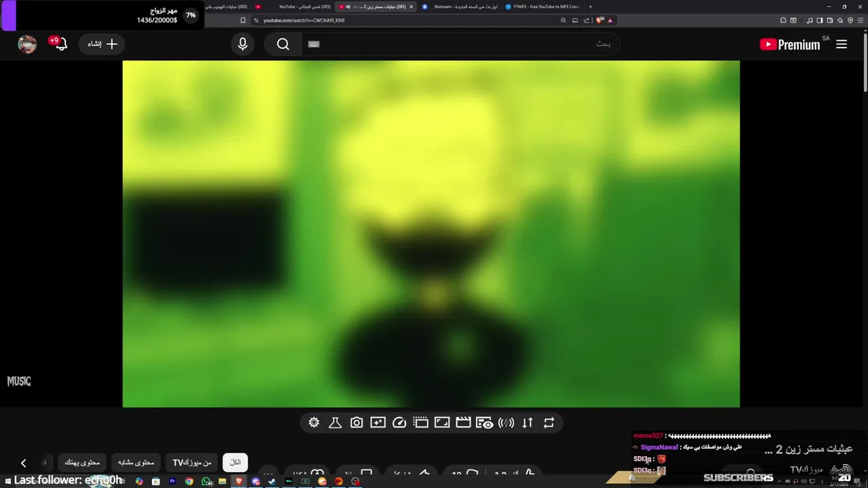Image resolution: width=868 pixels, height=488 pixels.
Task: Toggle the volume boost icon
Action: pos(506,422)
